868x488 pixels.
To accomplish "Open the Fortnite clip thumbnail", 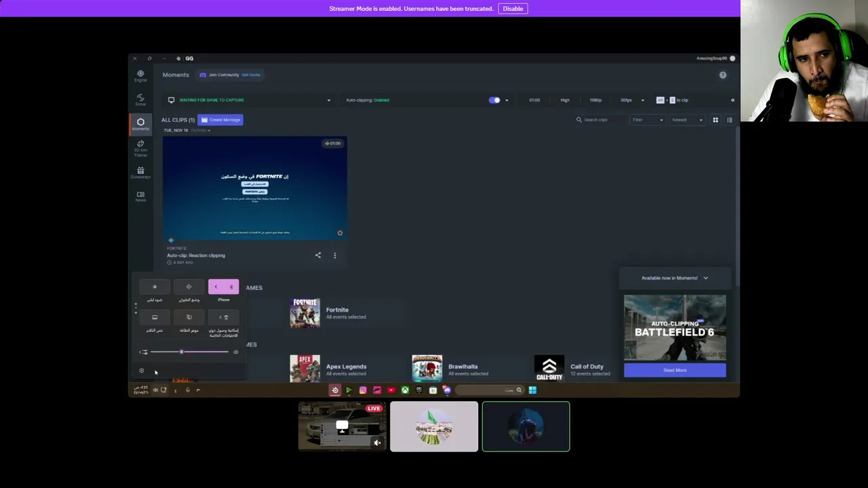I will point(255,188).
